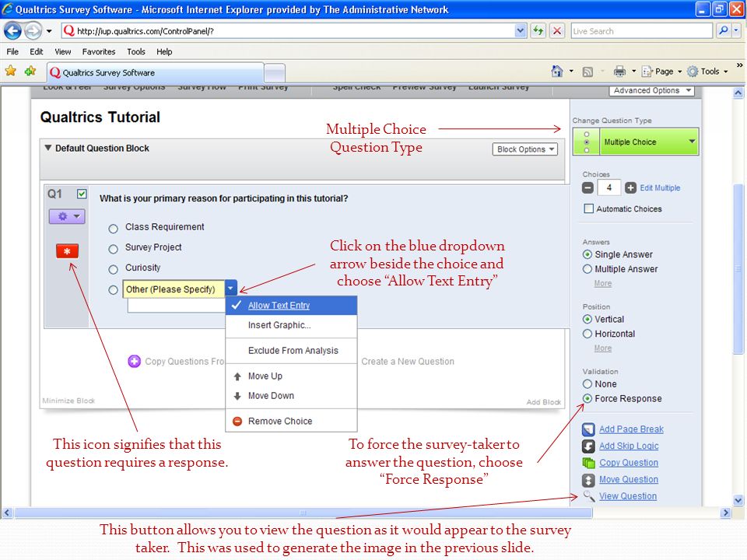Click the Live Search magnifier icon
Screen dimensions: 747x560
[723, 31]
